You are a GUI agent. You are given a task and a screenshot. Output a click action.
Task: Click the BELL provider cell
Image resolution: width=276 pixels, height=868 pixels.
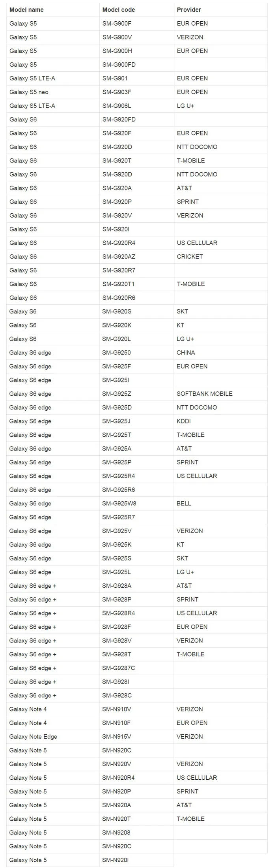pos(184,503)
